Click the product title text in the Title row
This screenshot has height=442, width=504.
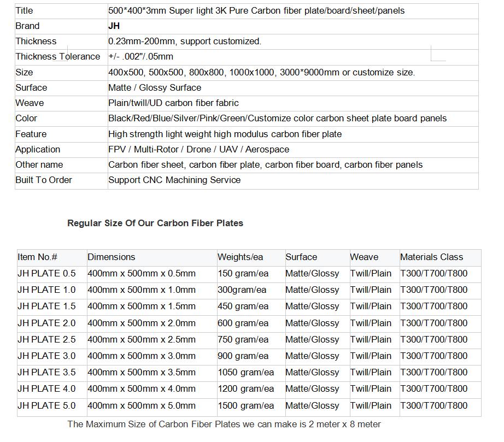point(256,10)
